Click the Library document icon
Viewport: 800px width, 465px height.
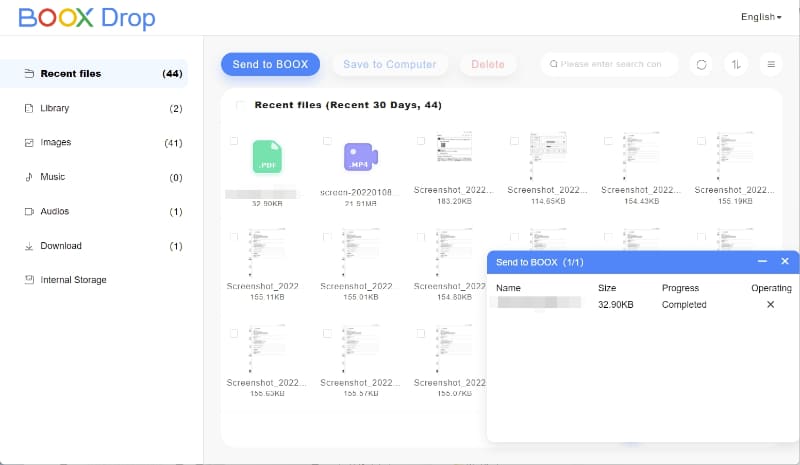click(29, 108)
